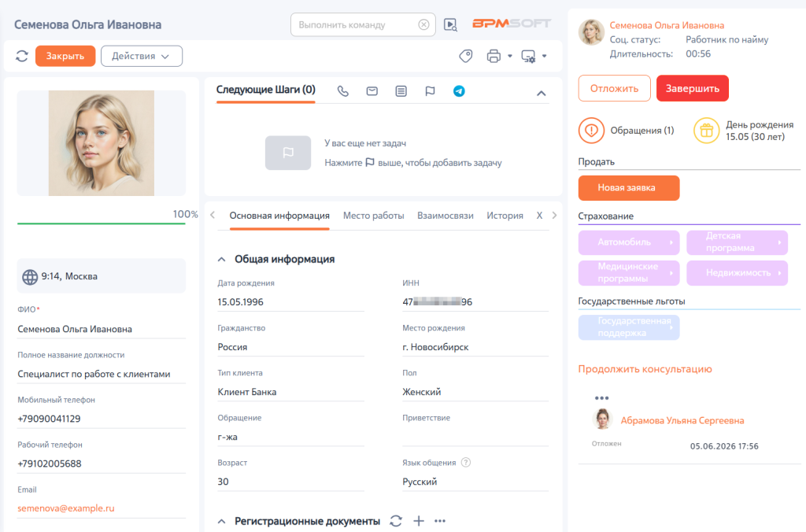The height and width of the screenshot is (532, 806).
Task: Open the Автомобиль insurance submenu
Action: pos(629,242)
